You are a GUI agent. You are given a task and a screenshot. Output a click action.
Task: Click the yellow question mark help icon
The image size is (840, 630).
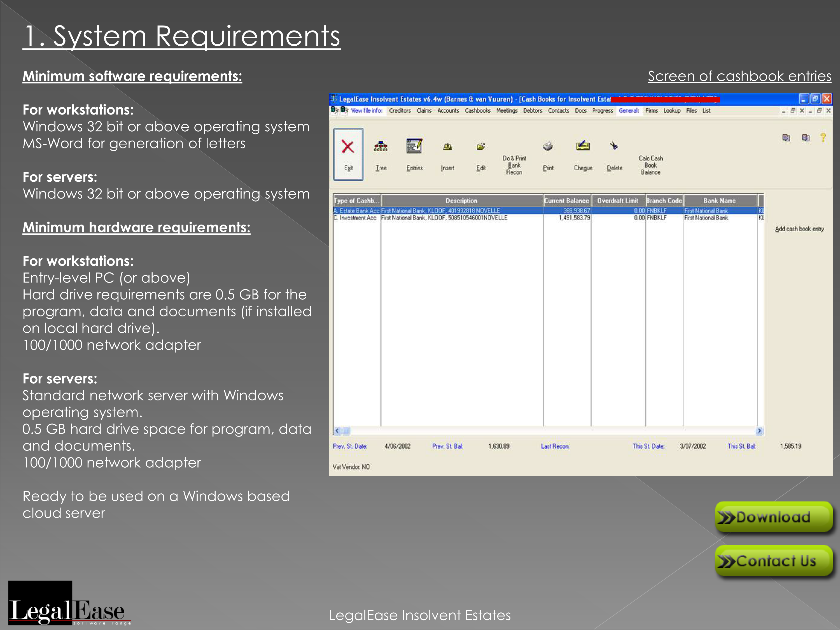(x=823, y=137)
